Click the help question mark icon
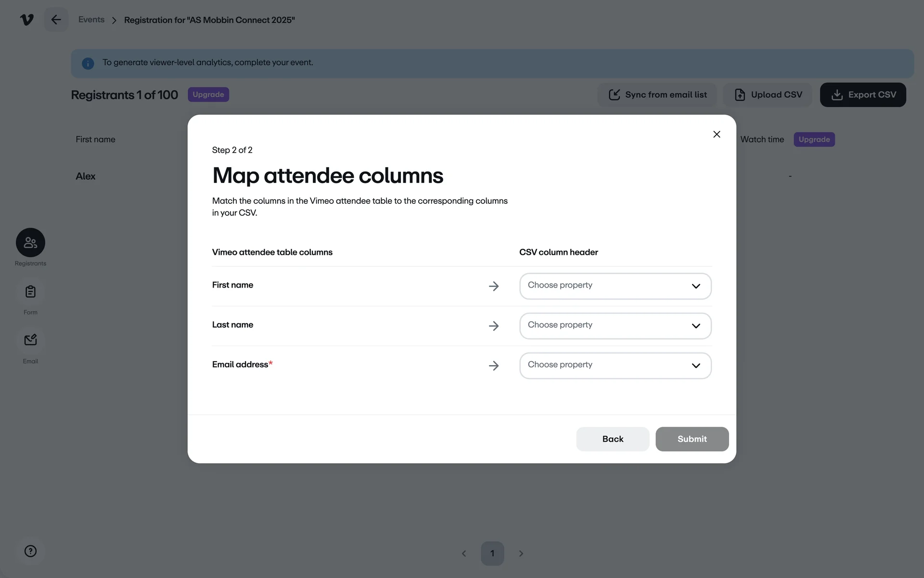 tap(30, 551)
